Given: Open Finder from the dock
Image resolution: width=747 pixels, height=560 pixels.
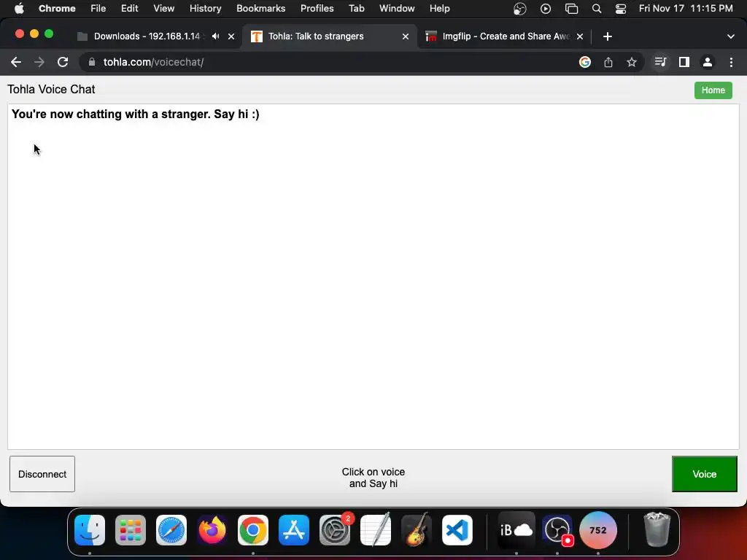Looking at the screenshot, I should (x=90, y=530).
